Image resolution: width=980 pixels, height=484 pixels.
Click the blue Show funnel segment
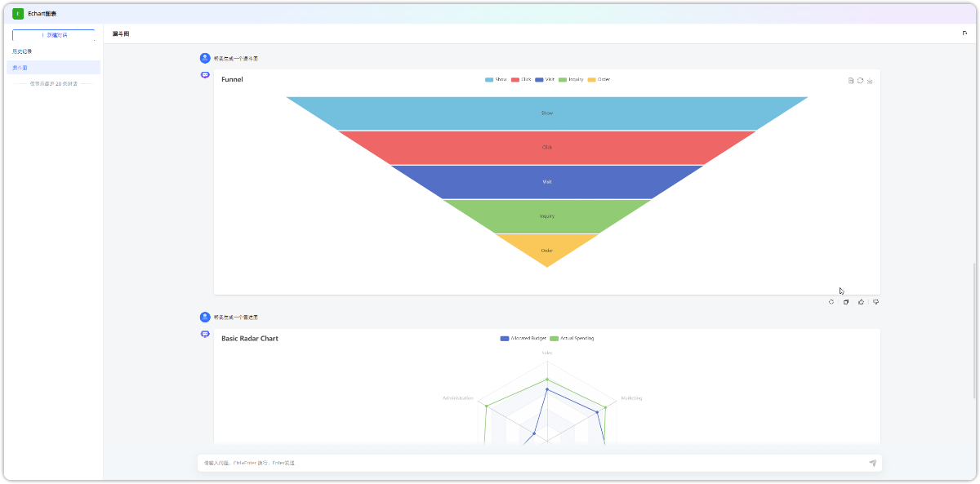click(x=547, y=113)
